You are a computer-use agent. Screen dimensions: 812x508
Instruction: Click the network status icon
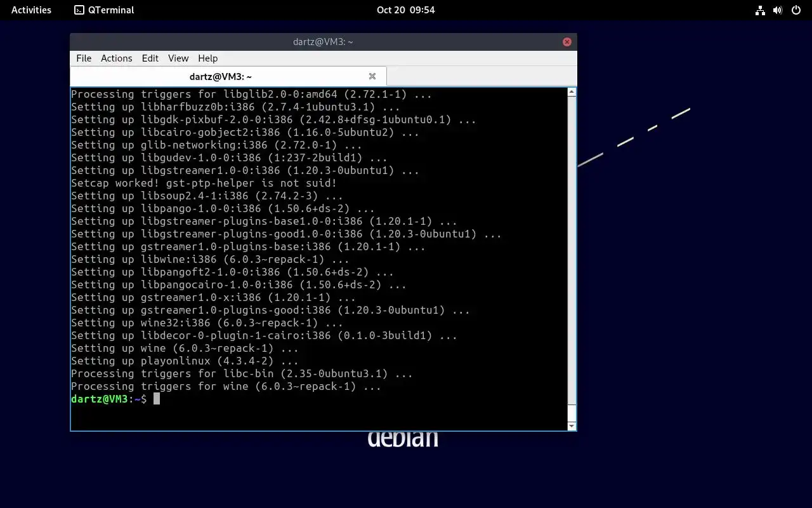click(x=760, y=10)
